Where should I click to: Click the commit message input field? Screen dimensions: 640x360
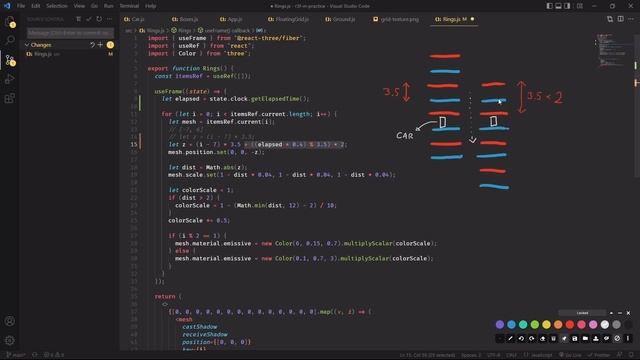[x=70, y=33]
